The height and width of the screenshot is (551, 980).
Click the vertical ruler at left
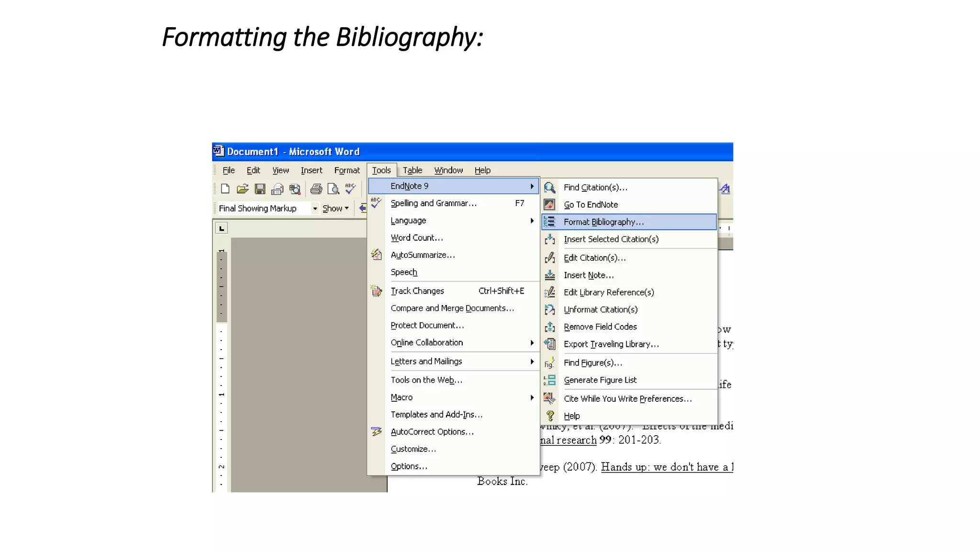click(x=222, y=370)
